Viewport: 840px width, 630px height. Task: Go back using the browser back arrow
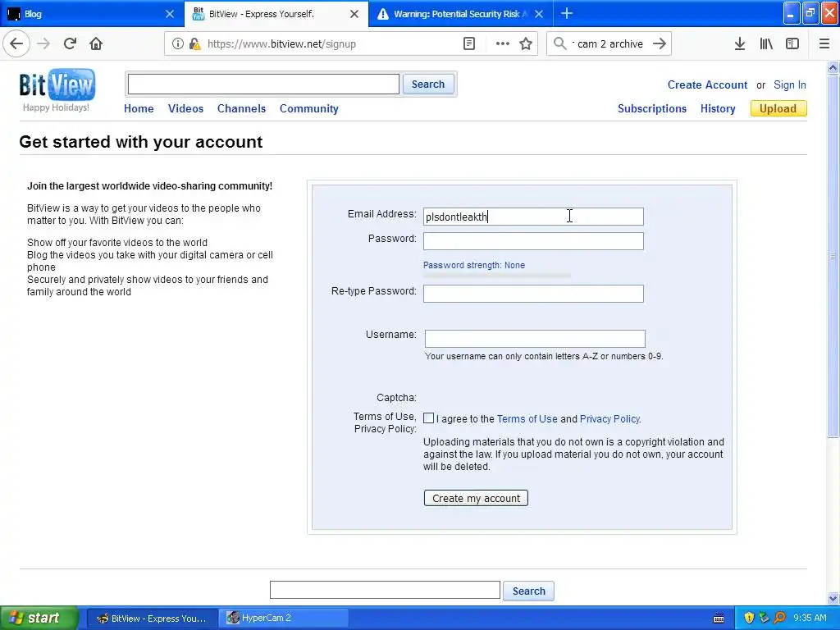click(16, 44)
